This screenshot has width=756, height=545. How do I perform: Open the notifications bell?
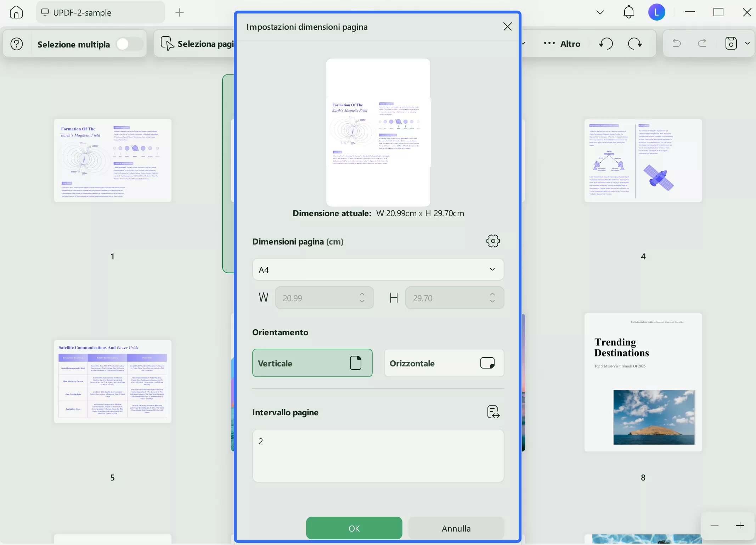point(628,12)
